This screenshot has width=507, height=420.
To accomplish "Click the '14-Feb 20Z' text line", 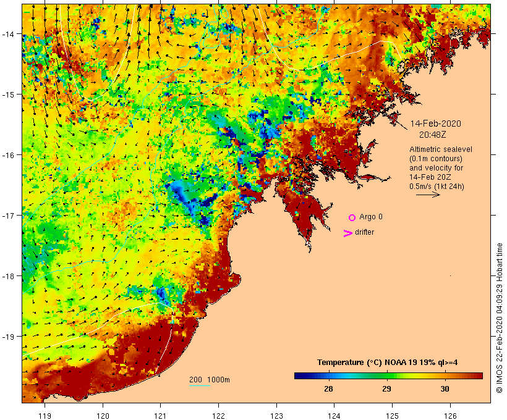I will coord(430,177).
